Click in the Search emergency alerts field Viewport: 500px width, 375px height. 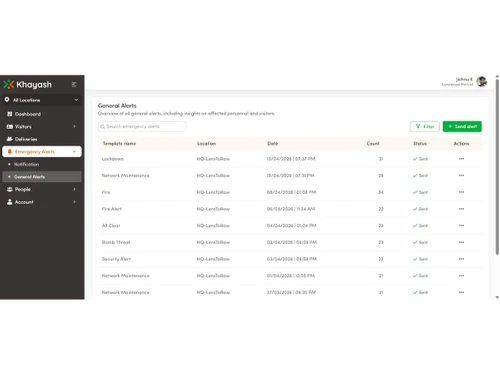142,127
